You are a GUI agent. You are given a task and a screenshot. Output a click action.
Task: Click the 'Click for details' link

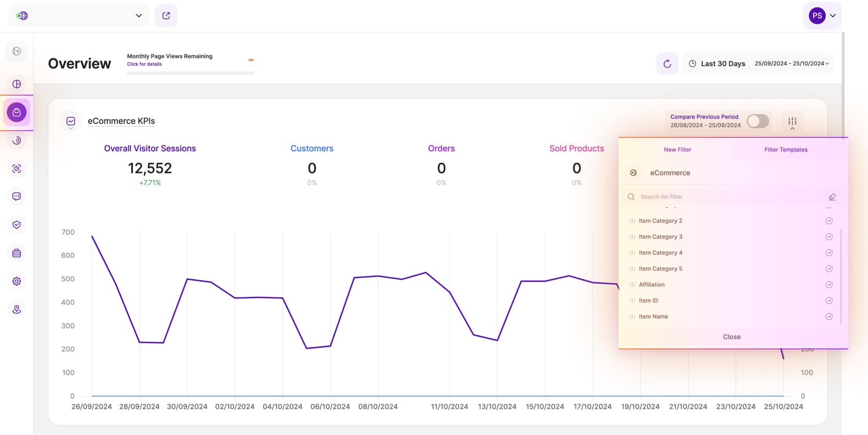(144, 64)
